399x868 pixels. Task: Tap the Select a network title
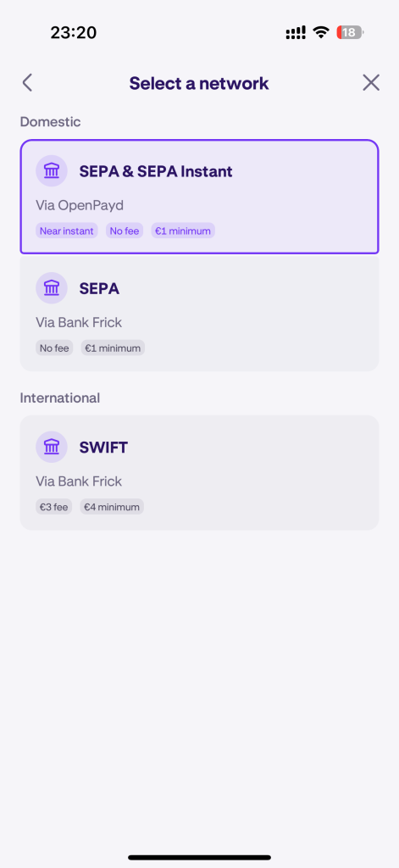(199, 83)
